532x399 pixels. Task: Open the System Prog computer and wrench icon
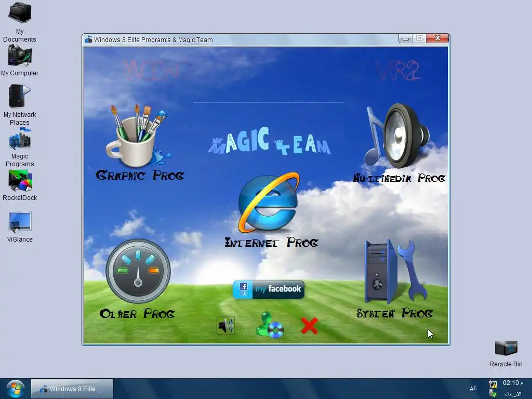395,271
